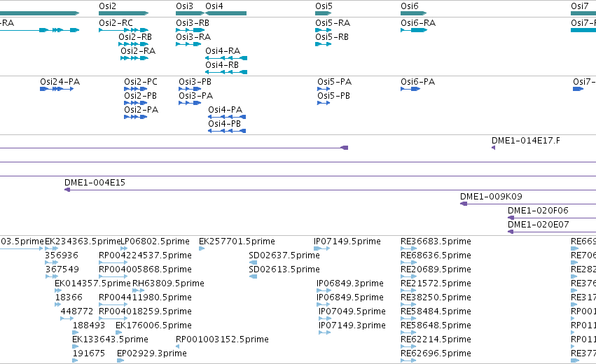
Task: Select the Osi5 gene label
Action: pos(324,6)
